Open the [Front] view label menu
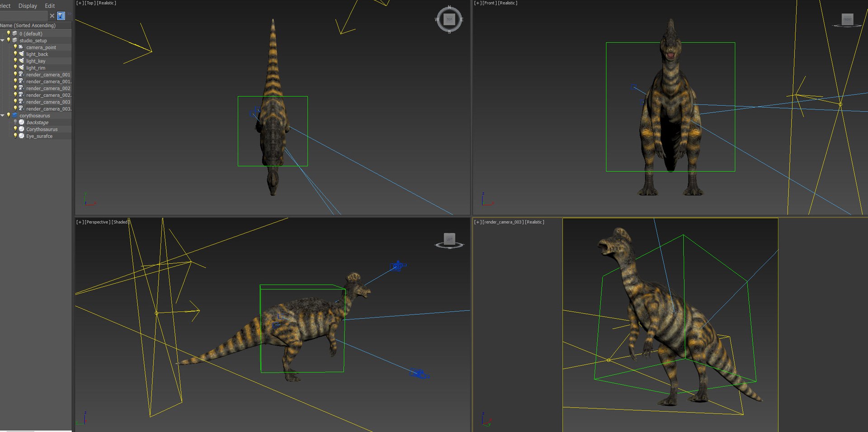Viewport: 868px width, 432px height. point(490,3)
